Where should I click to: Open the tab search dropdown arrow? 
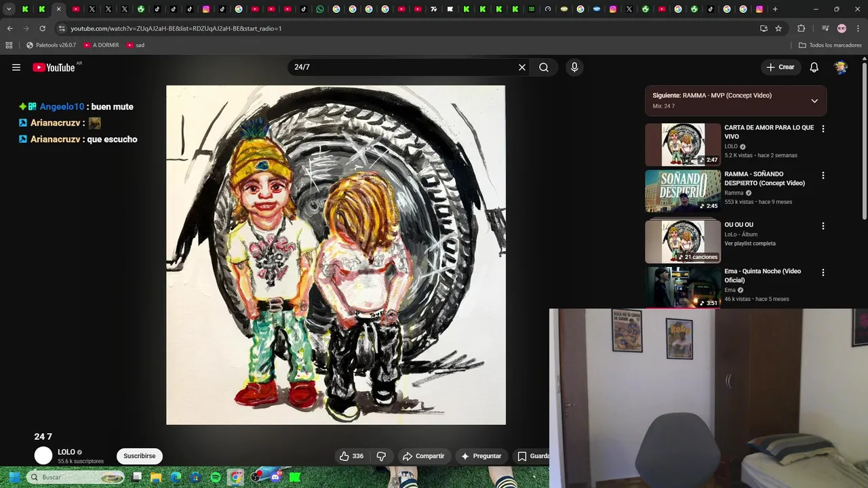(9, 9)
